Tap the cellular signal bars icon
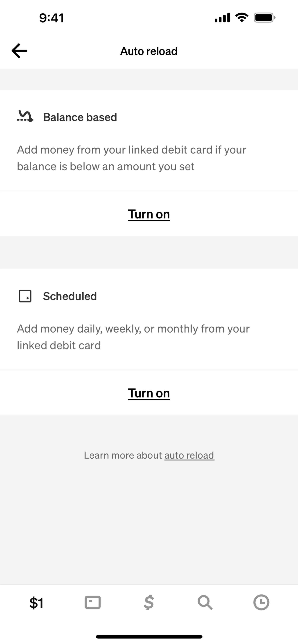Viewport: 298px width, 644px height. (x=222, y=18)
